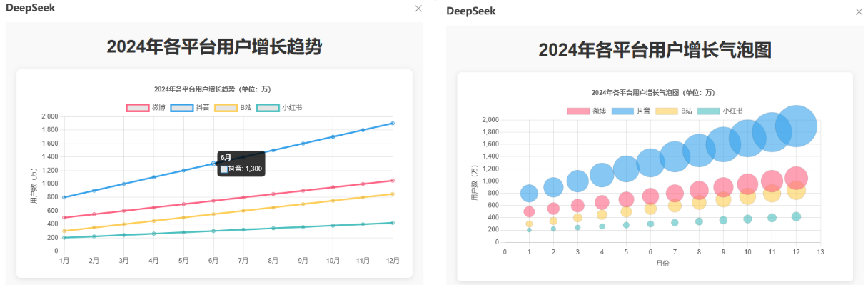Click the 13 tick on bubble chart x-axis

coord(820,251)
